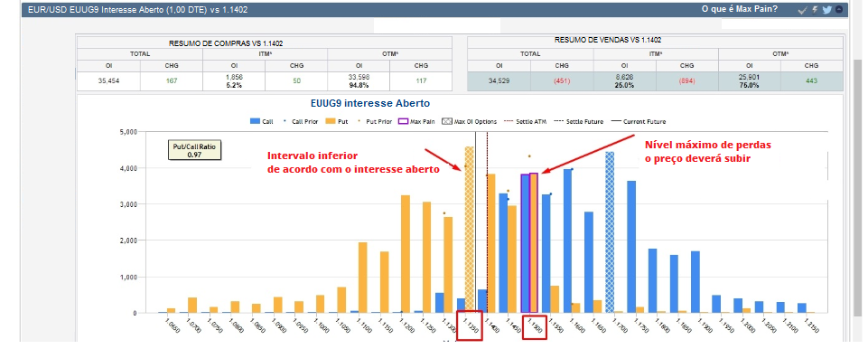
Task: Click the checkmark icon in header bar
Action: tap(803, 9)
